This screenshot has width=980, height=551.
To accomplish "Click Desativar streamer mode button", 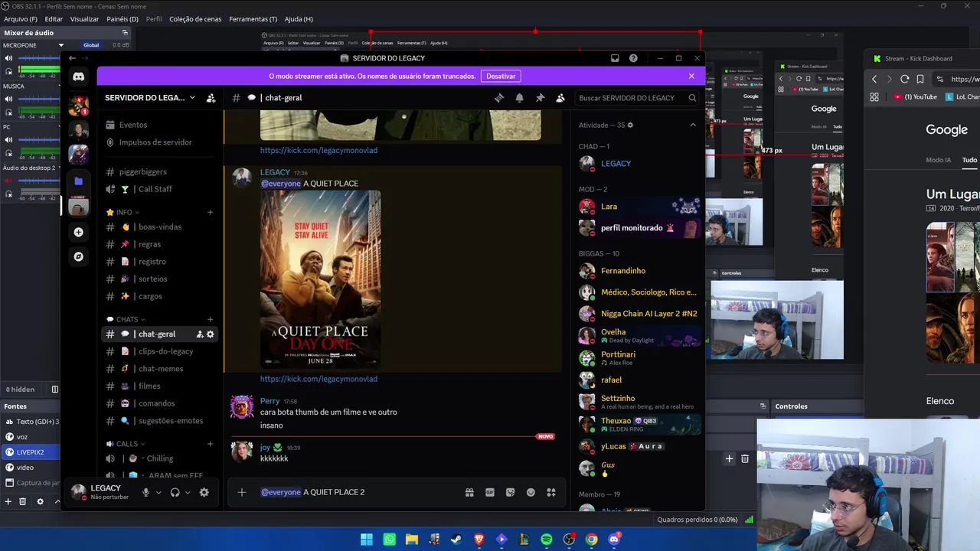I will pos(501,76).
